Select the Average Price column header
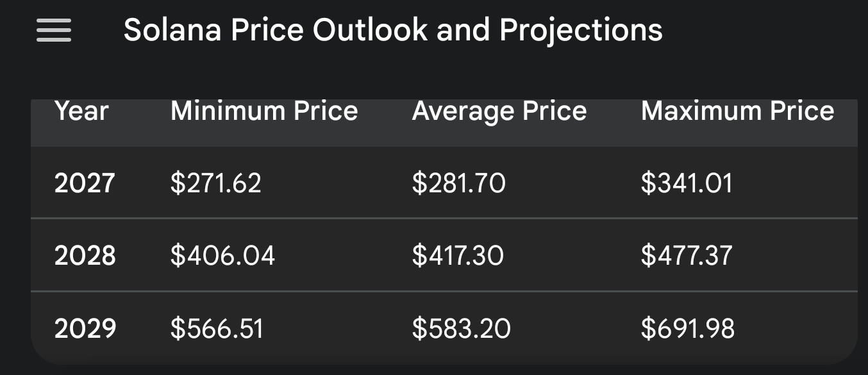 click(x=499, y=112)
